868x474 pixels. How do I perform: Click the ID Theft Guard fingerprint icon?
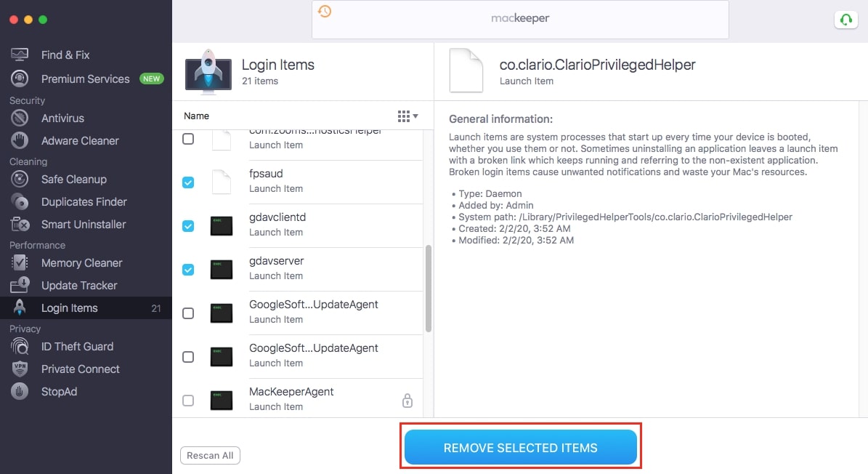coord(20,346)
